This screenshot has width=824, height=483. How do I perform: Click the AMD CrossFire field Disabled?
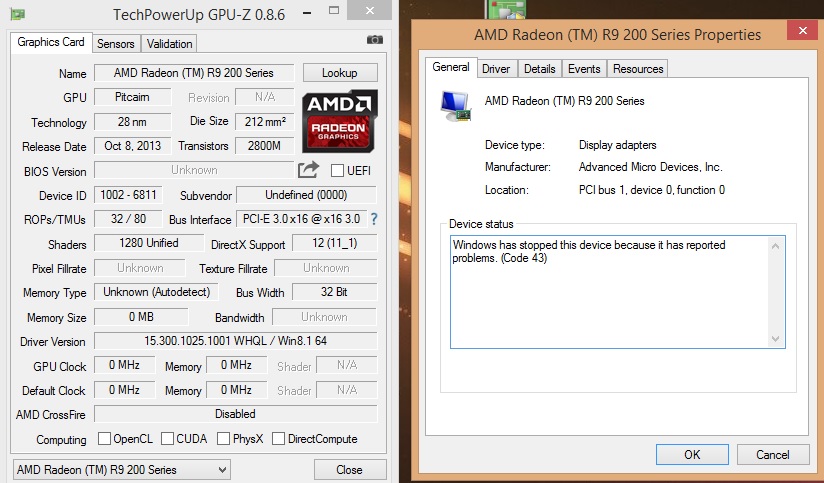235,414
